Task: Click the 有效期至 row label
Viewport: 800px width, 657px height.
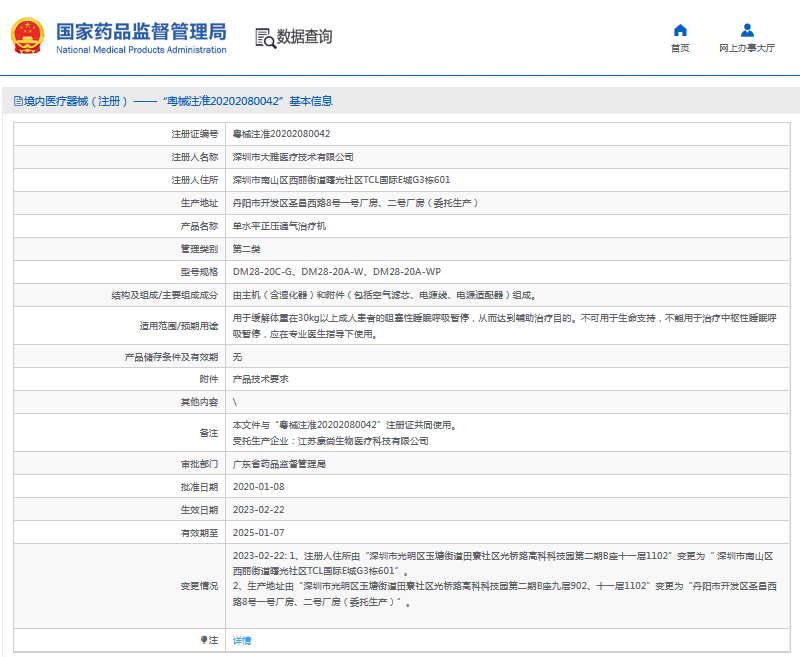Action: pos(199,533)
